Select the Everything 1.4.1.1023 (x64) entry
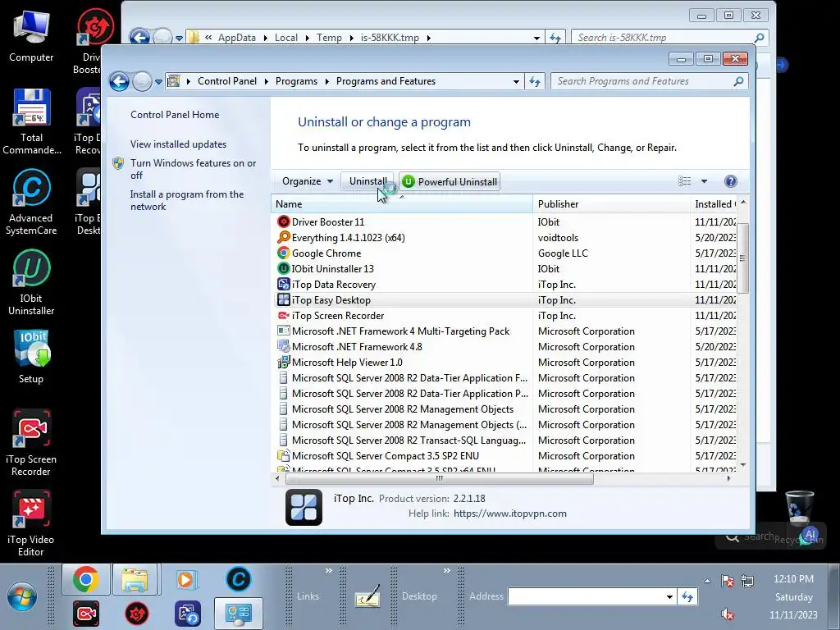The image size is (840, 630). [x=340, y=237]
